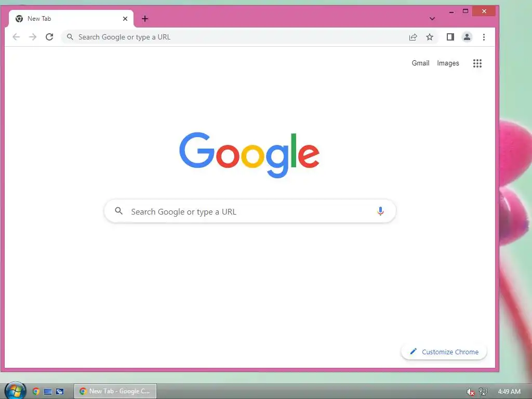Screen dimensions: 532x399
Task: Click the switch windows quick launch icon
Action: (x=60, y=392)
